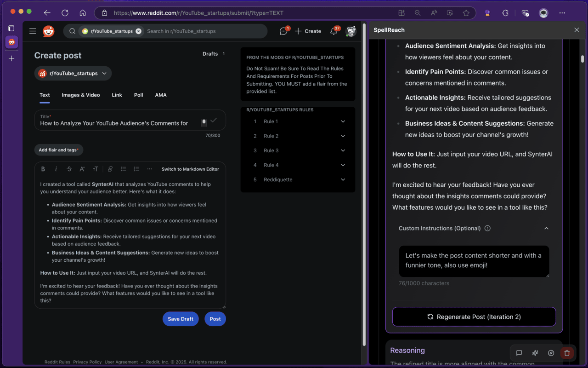This screenshot has width=588, height=368.
Task: Click SpellReach sparkle generate icon
Action: coord(535,353)
